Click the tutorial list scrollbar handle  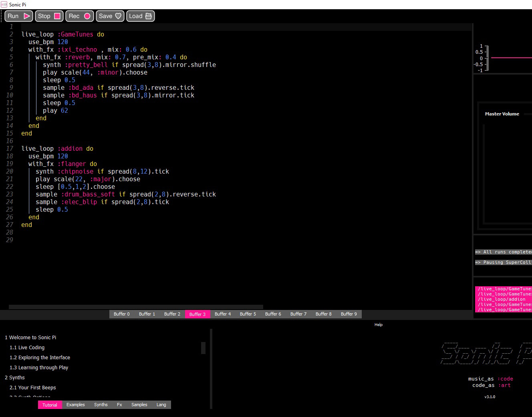click(x=204, y=348)
